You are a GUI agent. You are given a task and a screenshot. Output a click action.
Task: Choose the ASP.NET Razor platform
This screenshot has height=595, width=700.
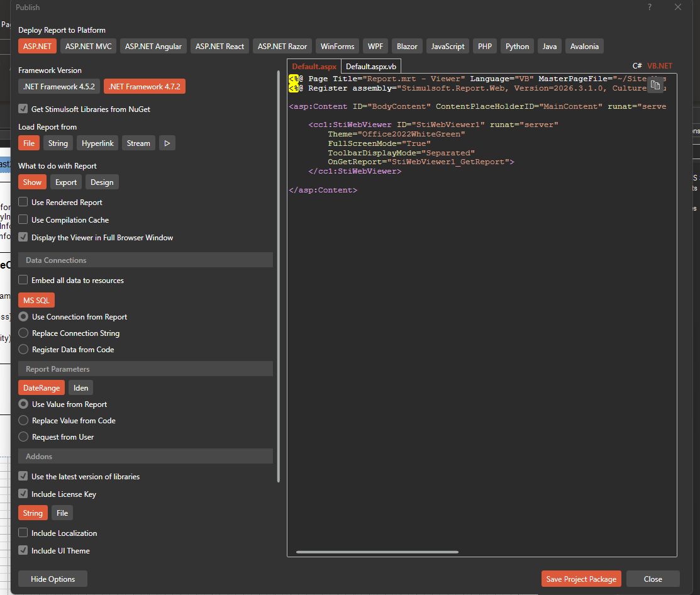point(282,47)
